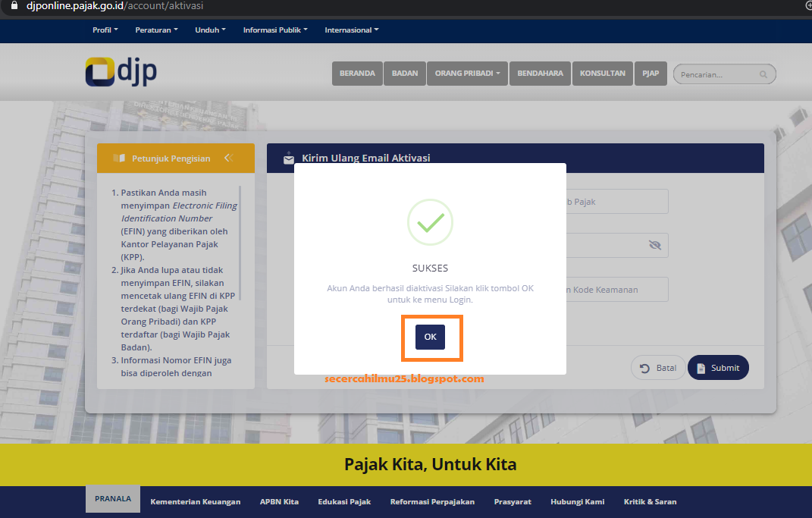This screenshot has height=518, width=812.
Task: Click the padlock site security icon
Action: tap(14, 5)
